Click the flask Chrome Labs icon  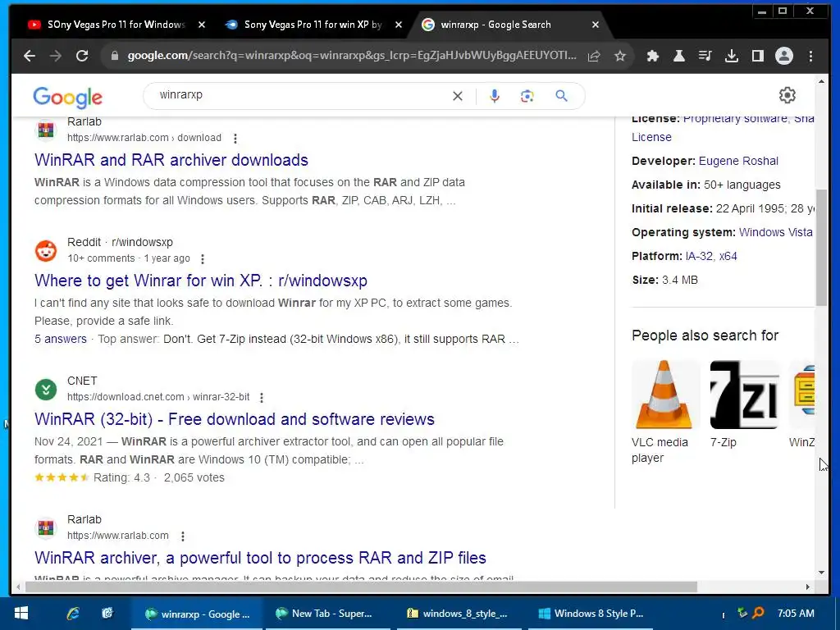pos(678,56)
